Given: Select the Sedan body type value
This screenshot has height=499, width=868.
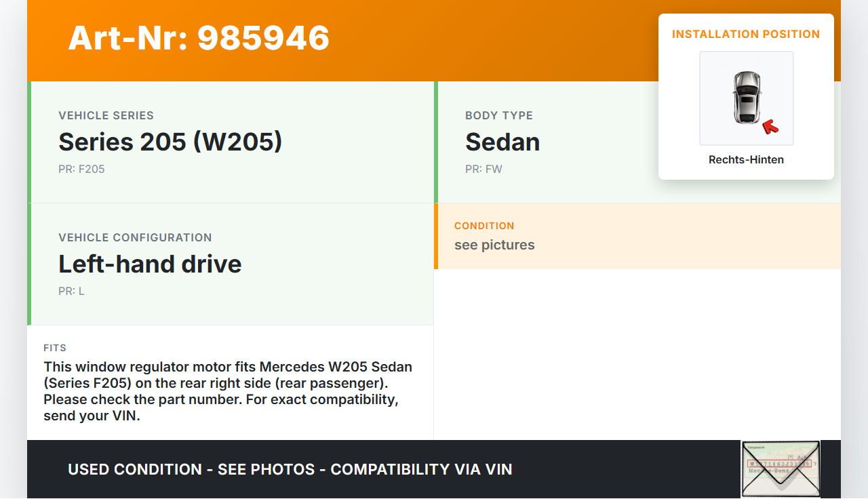Looking at the screenshot, I should pos(502,142).
